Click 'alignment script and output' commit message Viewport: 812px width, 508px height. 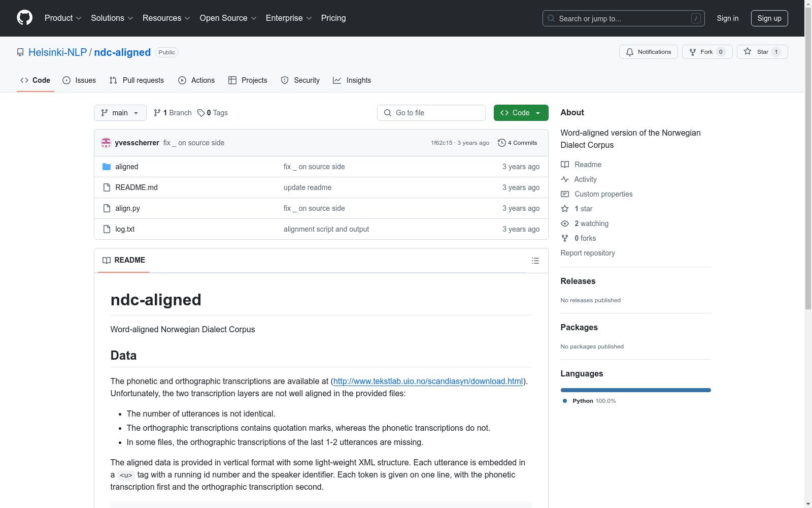(326, 229)
